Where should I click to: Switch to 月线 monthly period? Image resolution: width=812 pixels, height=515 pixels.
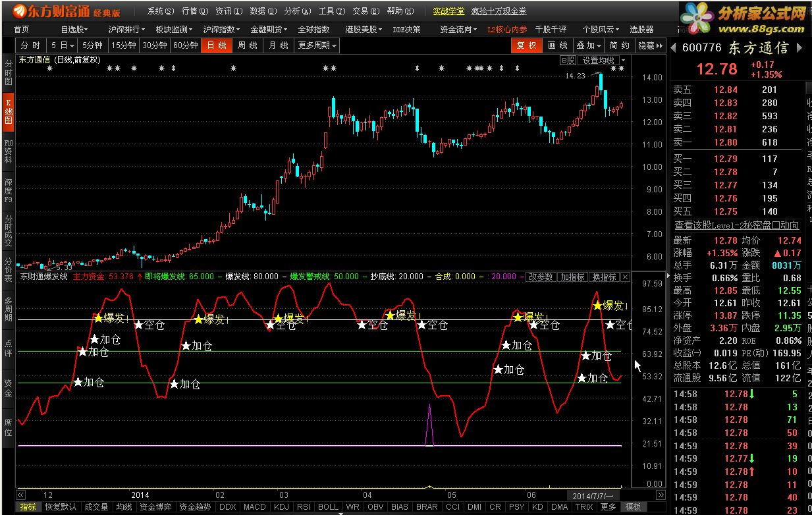pyautogui.click(x=278, y=45)
